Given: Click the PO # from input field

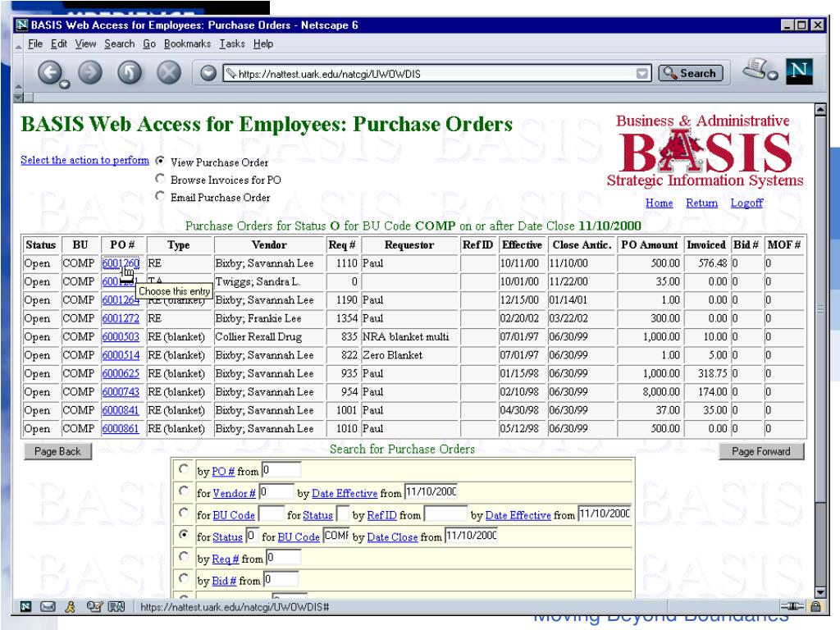Looking at the screenshot, I should pos(281,470).
